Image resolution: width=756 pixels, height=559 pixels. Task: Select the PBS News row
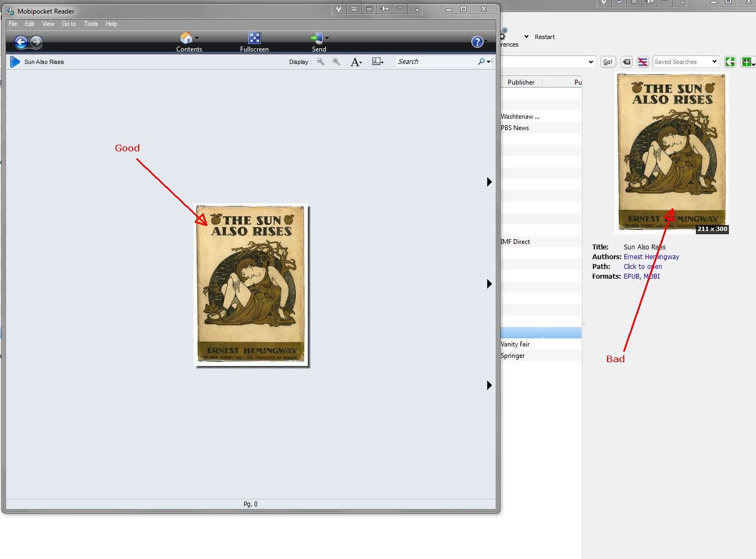(x=541, y=128)
